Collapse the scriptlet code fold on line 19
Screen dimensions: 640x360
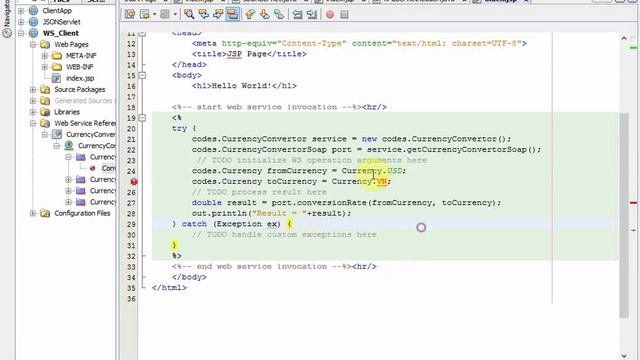coord(142,118)
